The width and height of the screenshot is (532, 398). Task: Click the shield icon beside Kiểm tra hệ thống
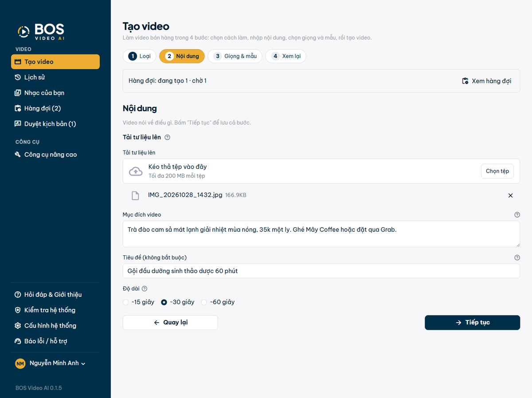(18, 310)
